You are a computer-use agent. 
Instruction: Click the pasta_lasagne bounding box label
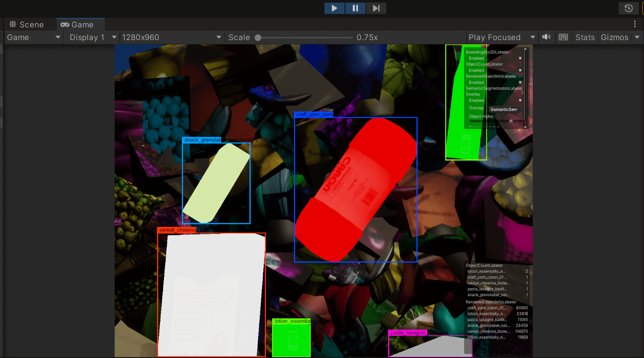coord(408,333)
